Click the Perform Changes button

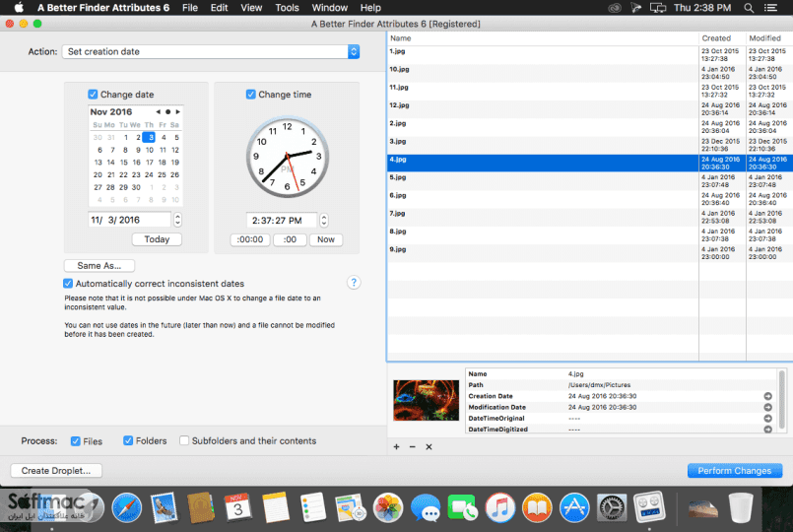(734, 471)
